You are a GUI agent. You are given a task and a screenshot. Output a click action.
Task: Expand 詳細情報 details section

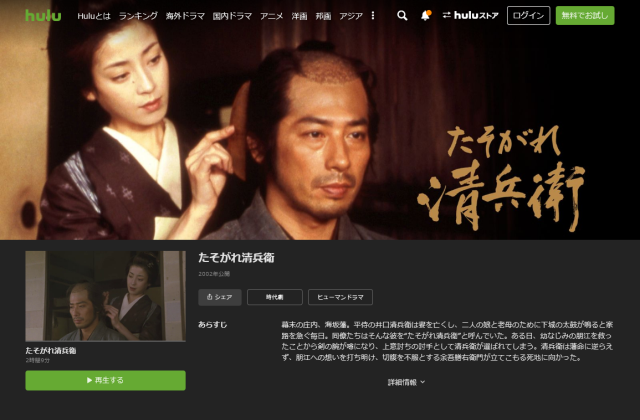coord(406,382)
